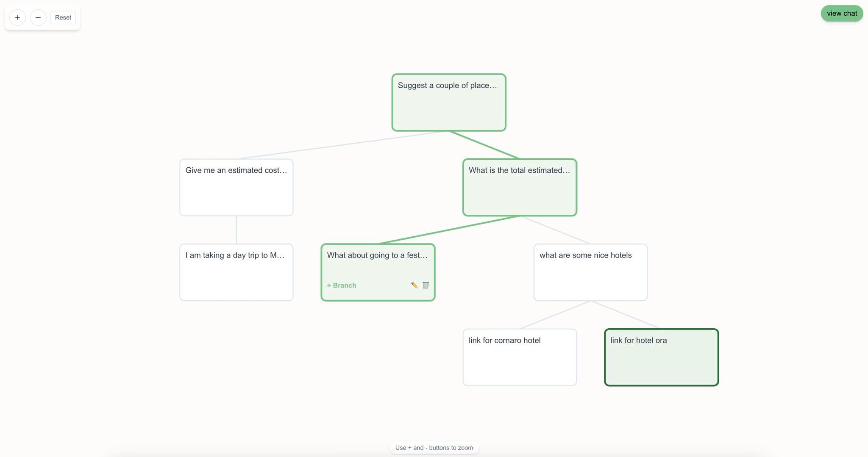Select the 'Suggest a couple of place…' root node
Viewport: 868px width, 457px height.
click(449, 102)
